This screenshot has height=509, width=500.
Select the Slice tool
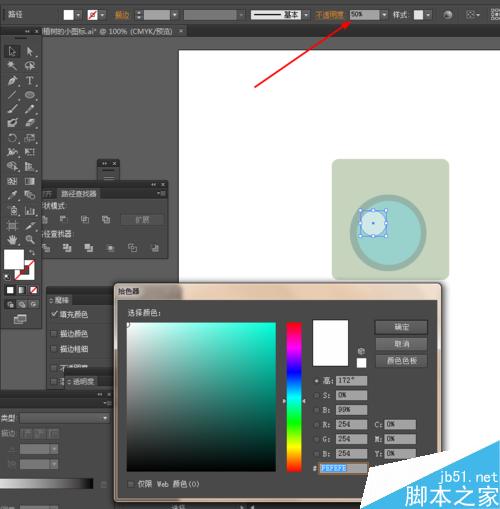30,226
